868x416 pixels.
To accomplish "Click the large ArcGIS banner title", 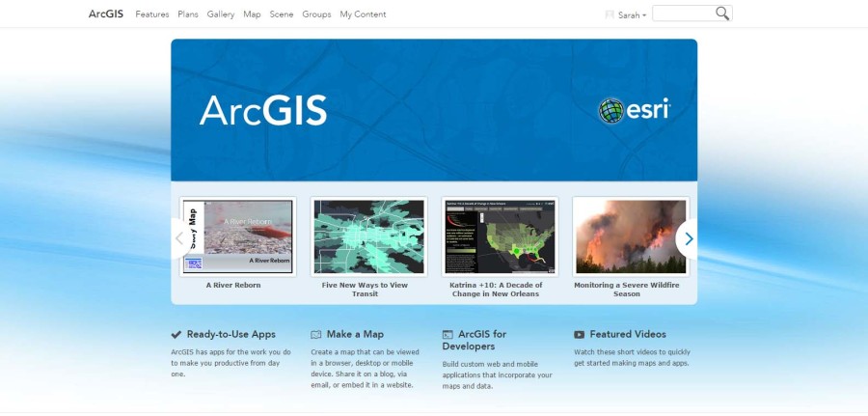I will coord(263,110).
